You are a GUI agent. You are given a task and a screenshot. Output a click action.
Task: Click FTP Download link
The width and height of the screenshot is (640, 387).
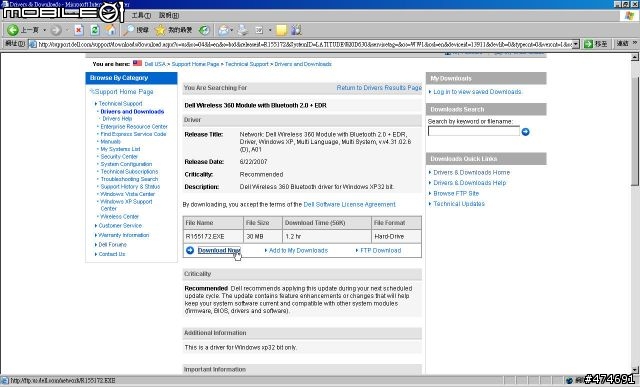[381, 250]
